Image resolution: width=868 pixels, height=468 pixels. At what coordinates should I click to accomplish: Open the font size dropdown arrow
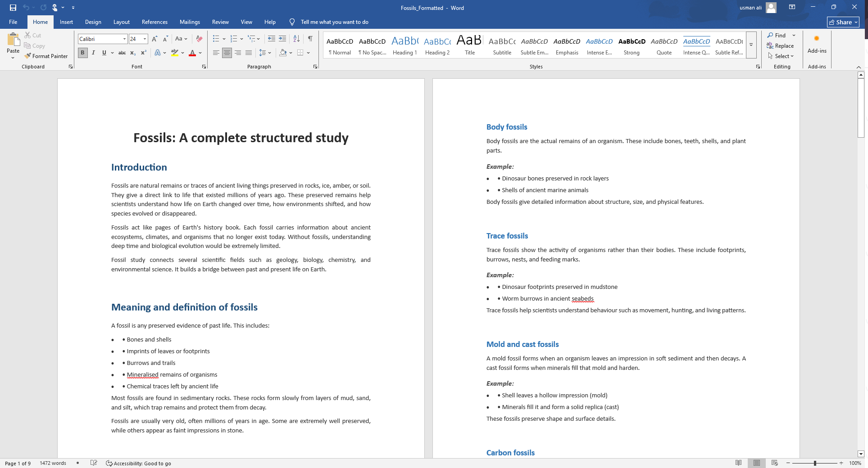coord(145,39)
